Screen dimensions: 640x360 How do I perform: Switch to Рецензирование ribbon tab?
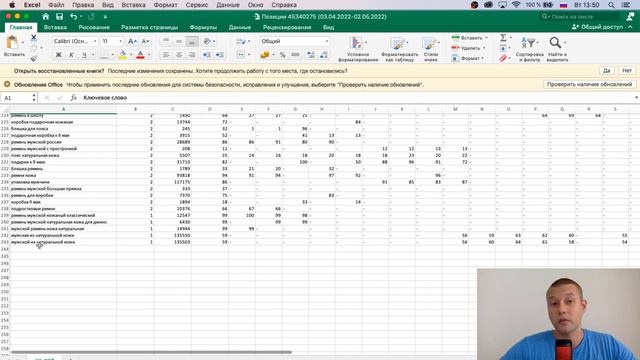tap(287, 27)
